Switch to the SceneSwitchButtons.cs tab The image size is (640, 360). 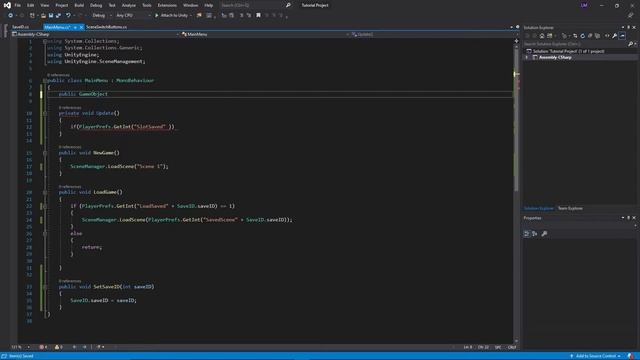point(107,27)
